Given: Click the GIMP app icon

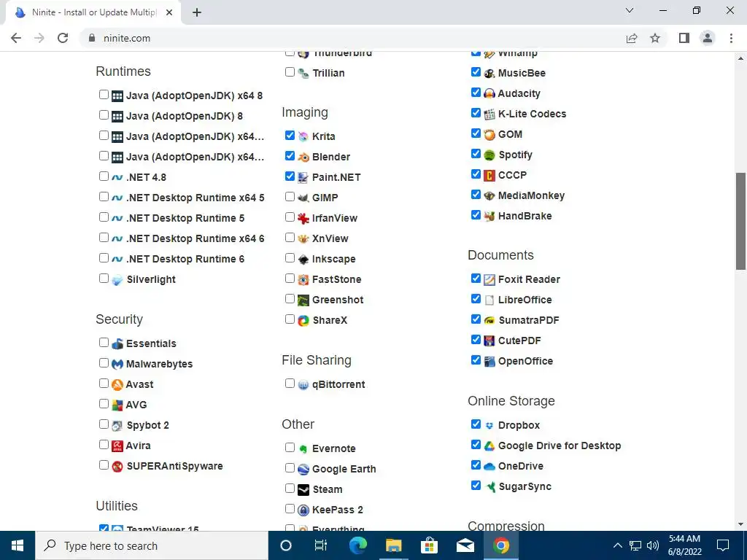Looking at the screenshot, I should (303, 198).
